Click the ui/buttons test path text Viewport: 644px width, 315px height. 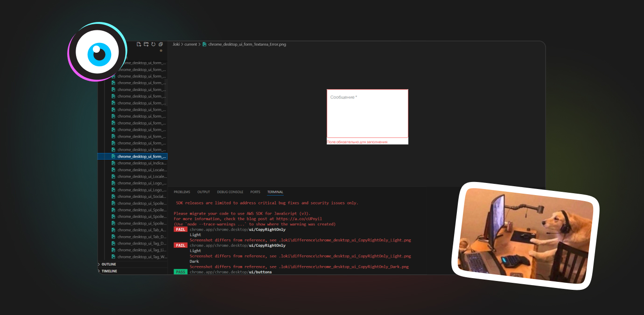point(260,272)
